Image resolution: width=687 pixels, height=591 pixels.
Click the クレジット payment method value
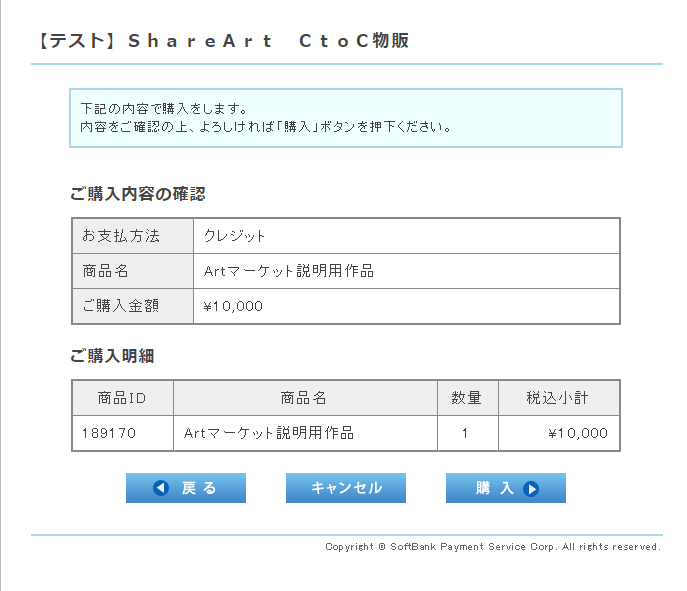(234, 236)
